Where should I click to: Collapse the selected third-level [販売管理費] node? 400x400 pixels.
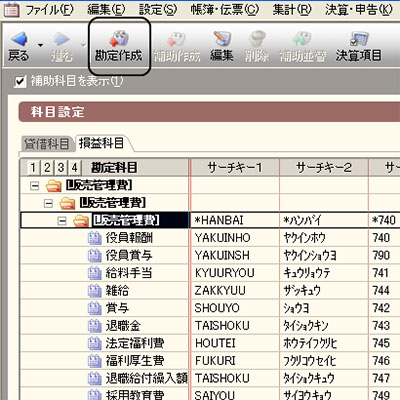click(x=62, y=221)
